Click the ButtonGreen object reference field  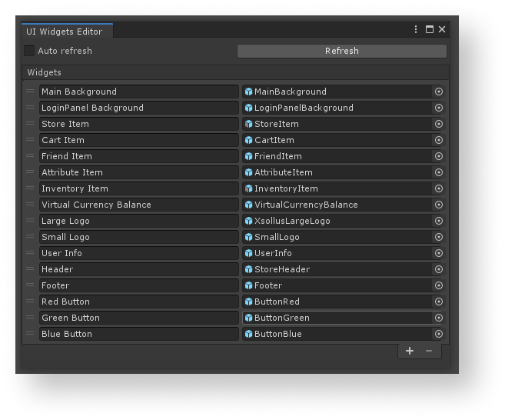click(x=337, y=318)
